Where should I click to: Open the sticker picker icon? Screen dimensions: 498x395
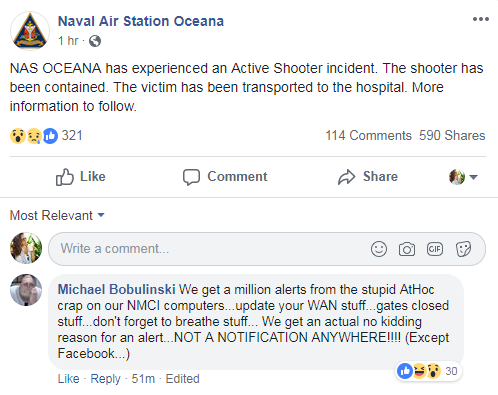click(463, 249)
